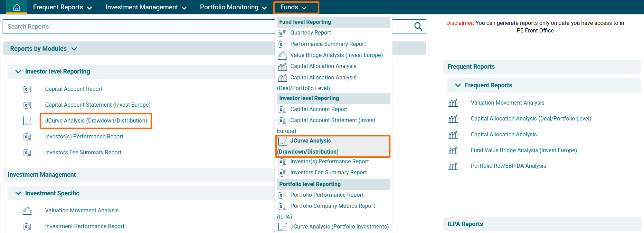The image size is (644, 233).
Task: Click the home icon in navigation bar
Action: click(17, 7)
